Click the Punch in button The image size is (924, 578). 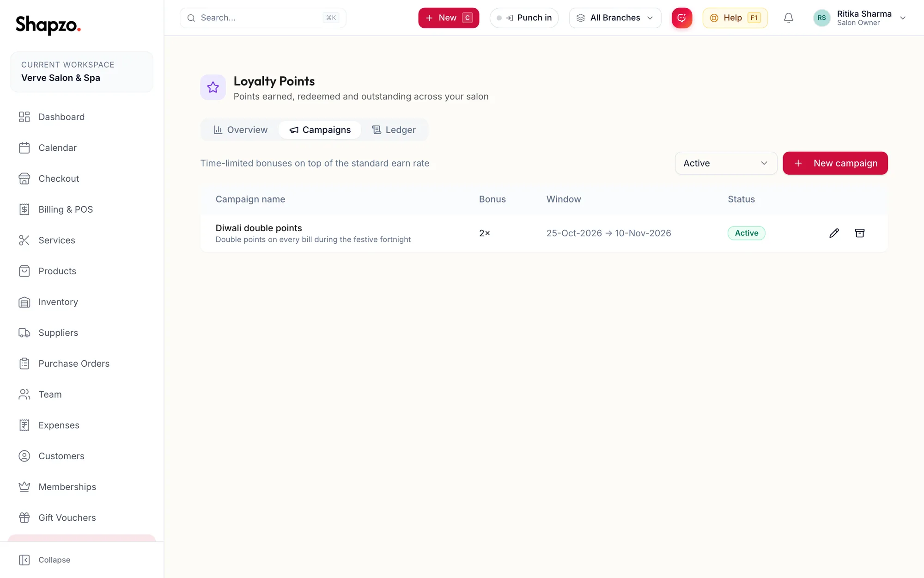(524, 18)
